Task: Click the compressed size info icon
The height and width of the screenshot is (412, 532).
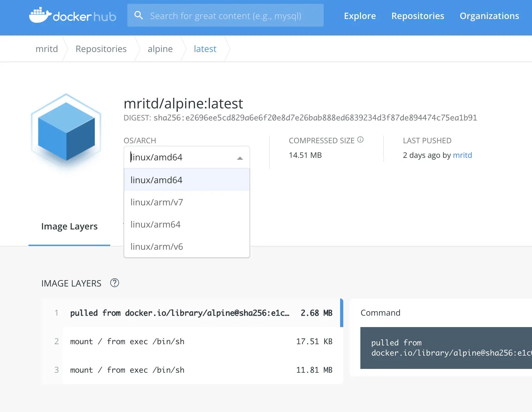Action: [x=360, y=139]
